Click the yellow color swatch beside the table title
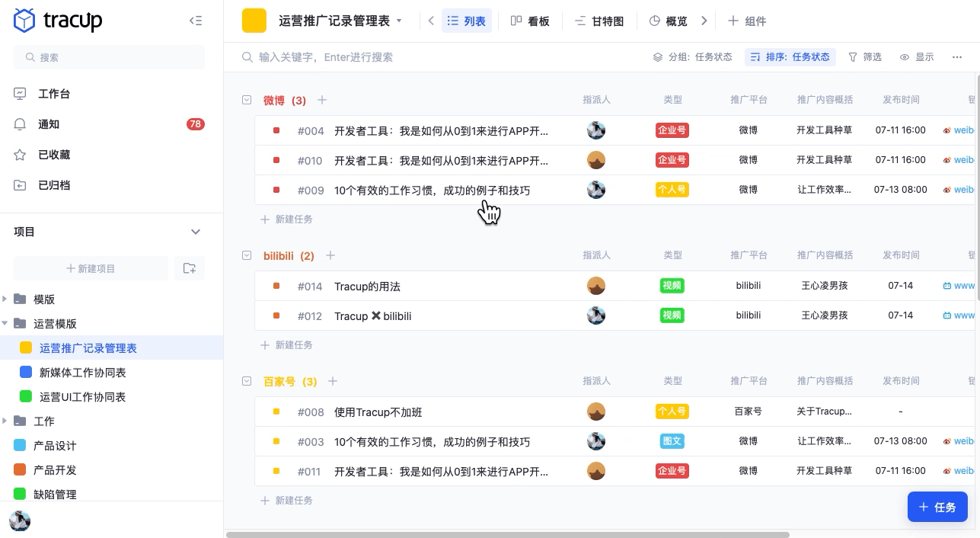The height and width of the screenshot is (538, 980). pos(254,21)
